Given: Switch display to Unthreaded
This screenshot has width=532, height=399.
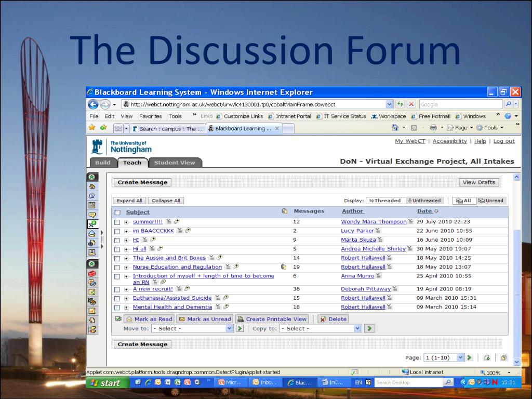Looking at the screenshot, I should click(x=424, y=201).
